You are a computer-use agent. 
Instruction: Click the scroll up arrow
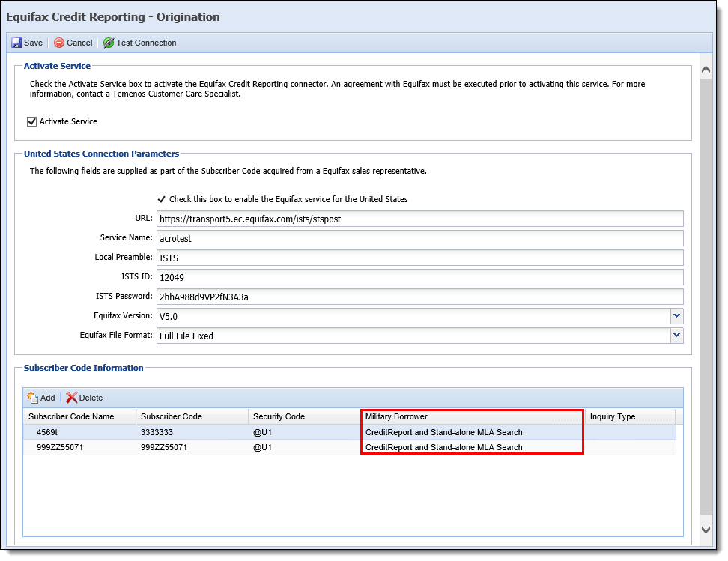coord(706,70)
